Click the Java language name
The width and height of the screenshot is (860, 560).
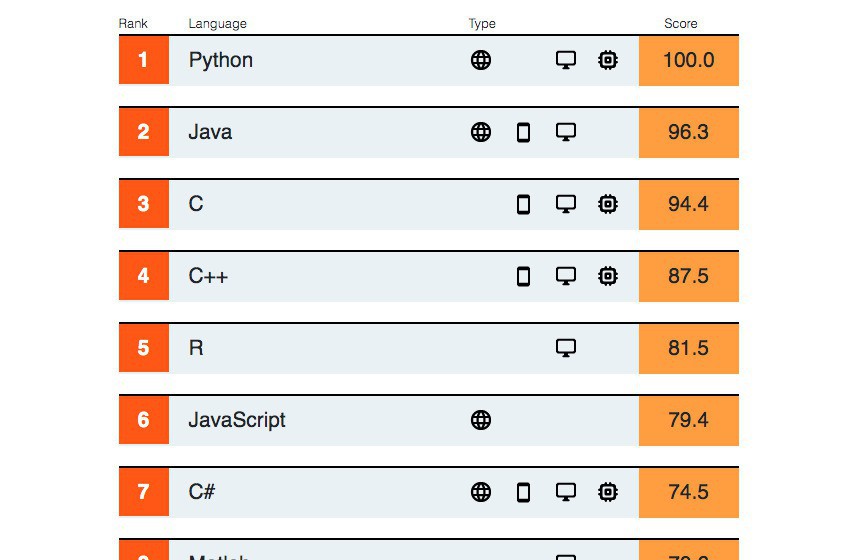click(210, 132)
